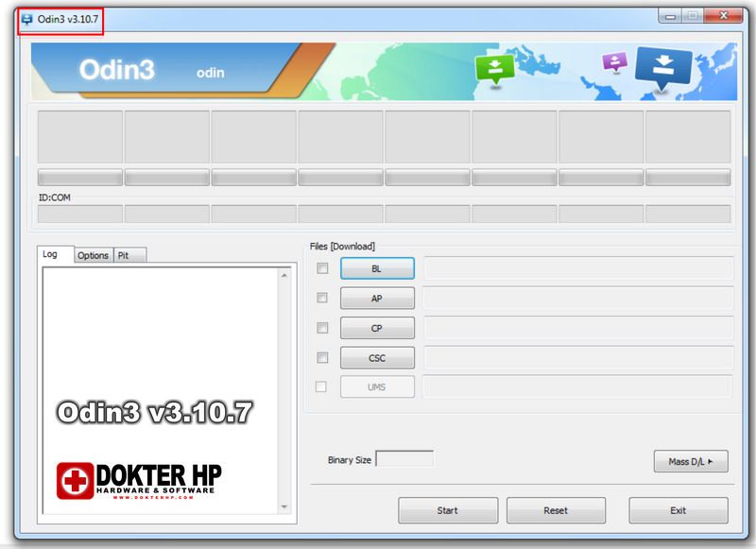Click the purple upload icon in banner

(615, 61)
